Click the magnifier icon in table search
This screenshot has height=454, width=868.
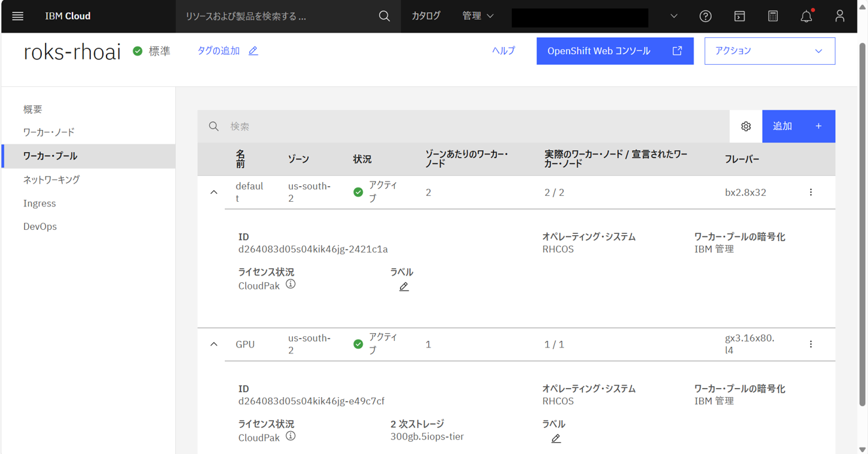coord(214,127)
